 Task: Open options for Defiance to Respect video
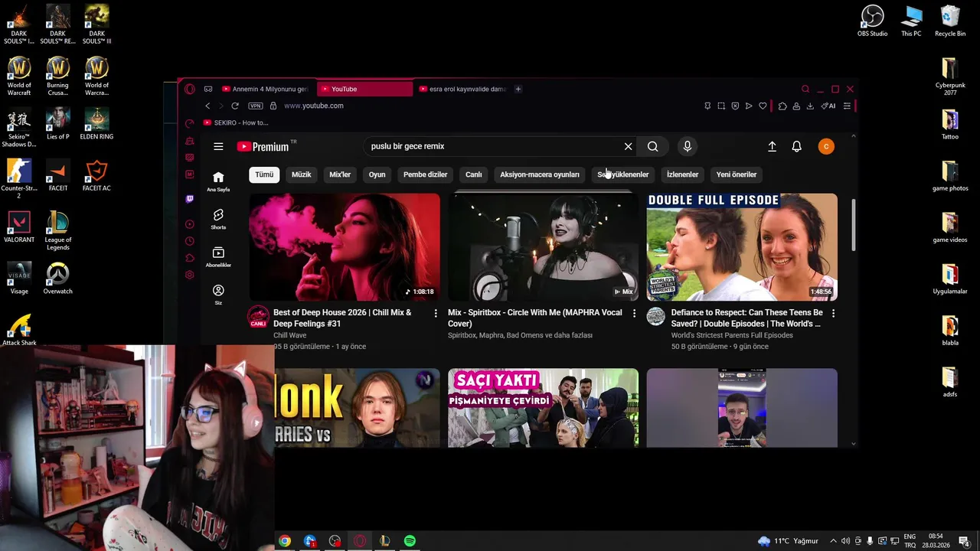[x=833, y=313]
